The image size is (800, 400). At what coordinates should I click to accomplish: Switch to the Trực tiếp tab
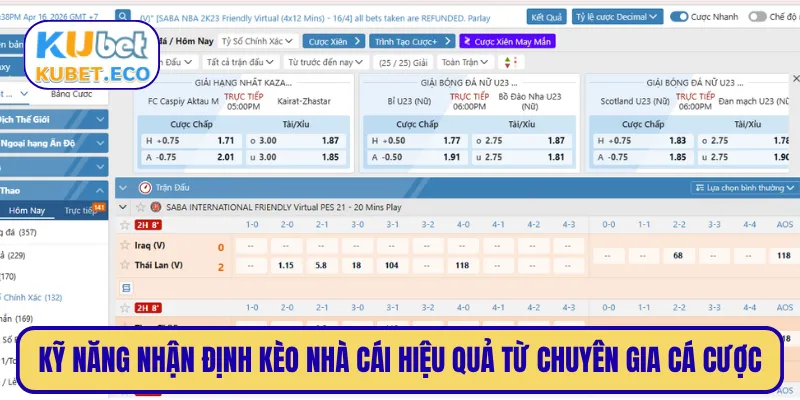click(81, 211)
